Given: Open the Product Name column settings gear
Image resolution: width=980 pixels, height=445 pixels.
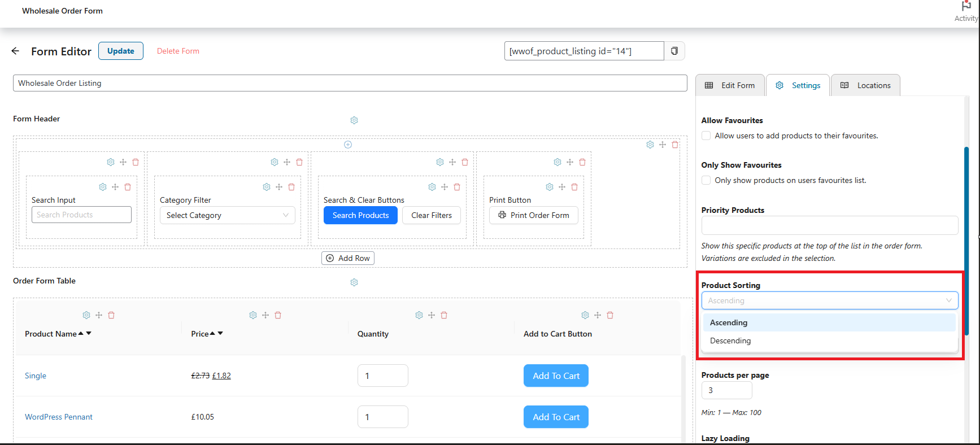Looking at the screenshot, I should [x=86, y=315].
